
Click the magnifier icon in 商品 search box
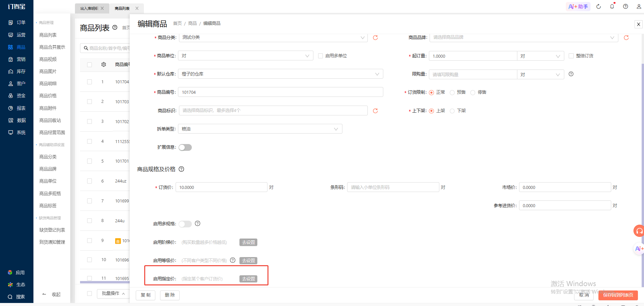tap(86, 48)
